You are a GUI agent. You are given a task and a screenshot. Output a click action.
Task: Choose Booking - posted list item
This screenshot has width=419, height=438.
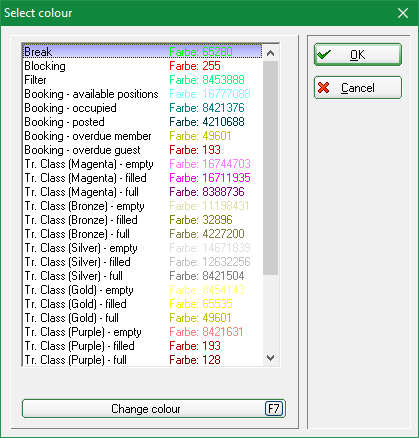[143, 122]
